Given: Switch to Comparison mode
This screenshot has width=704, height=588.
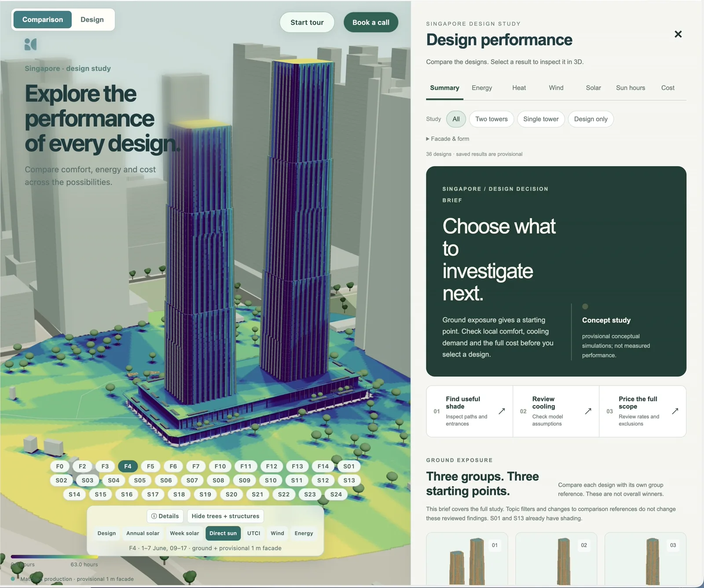Looking at the screenshot, I should [x=43, y=20].
